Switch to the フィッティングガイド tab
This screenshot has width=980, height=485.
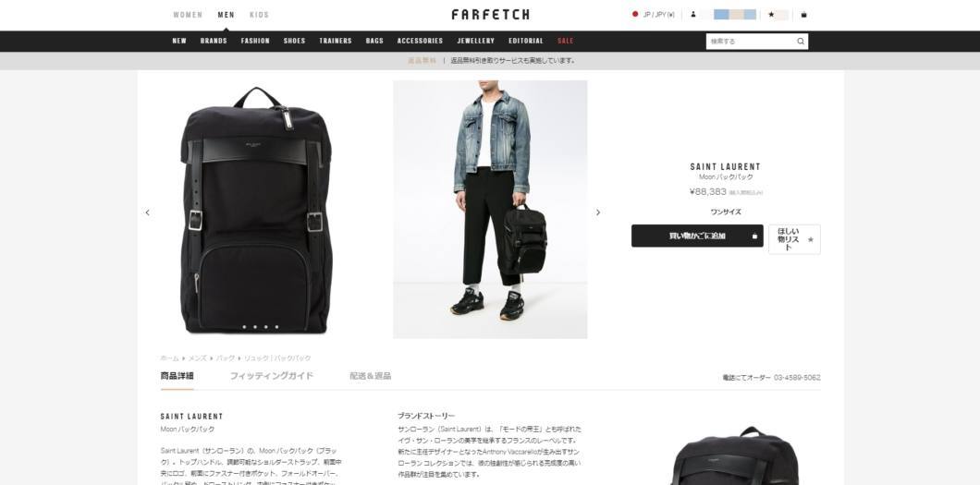pos(271,376)
